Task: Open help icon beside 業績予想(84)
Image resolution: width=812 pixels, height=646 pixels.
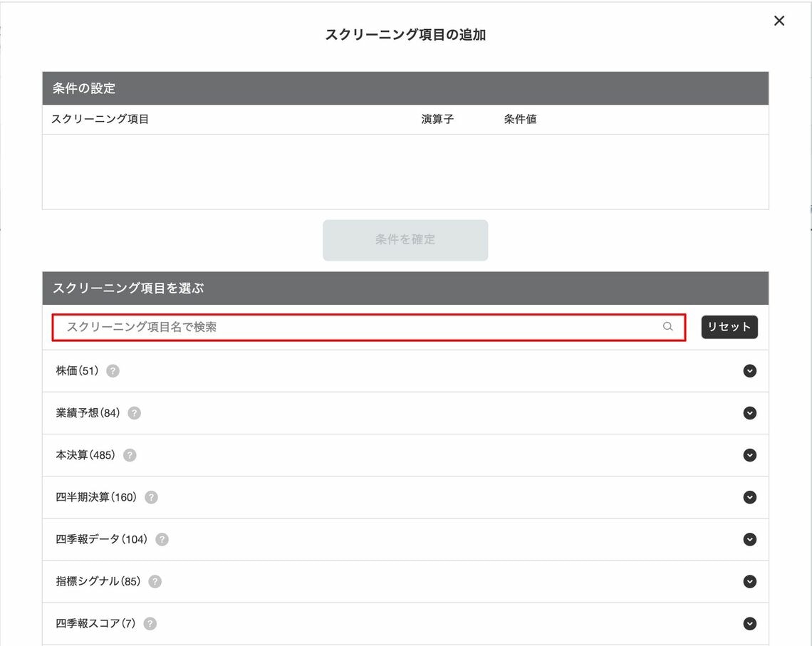Action: point(134,413)
